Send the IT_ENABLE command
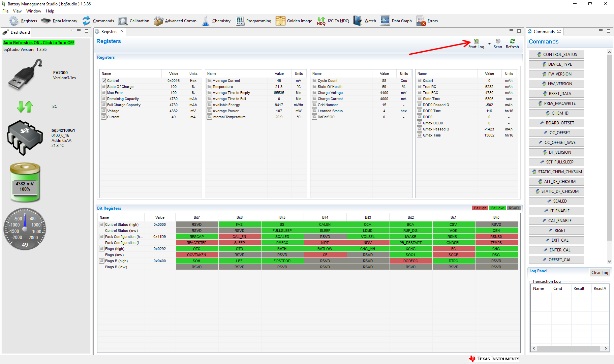This screenshot has height=364, width=614. tap(556, 211)
